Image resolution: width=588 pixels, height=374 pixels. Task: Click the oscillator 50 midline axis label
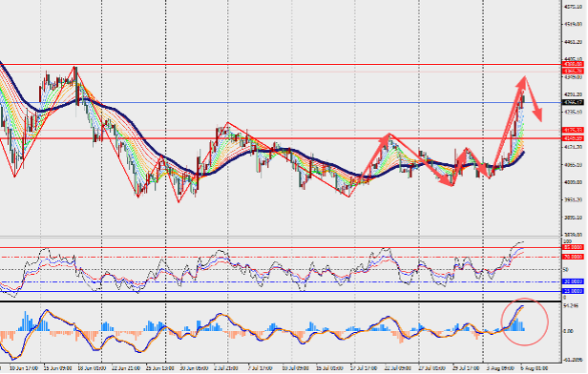click(x=566, y=269)
